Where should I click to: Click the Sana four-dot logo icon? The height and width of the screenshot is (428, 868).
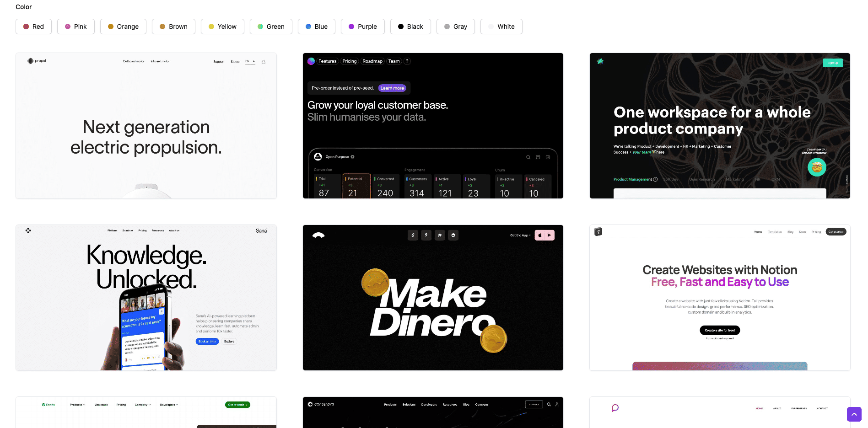(28, 230)
